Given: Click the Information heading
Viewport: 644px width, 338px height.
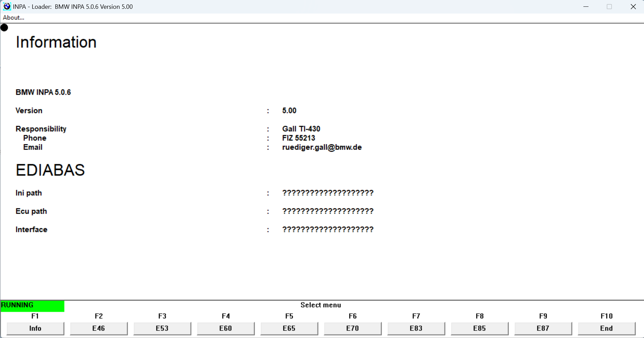Looking at the screenshot, I should tap(56, 42).
